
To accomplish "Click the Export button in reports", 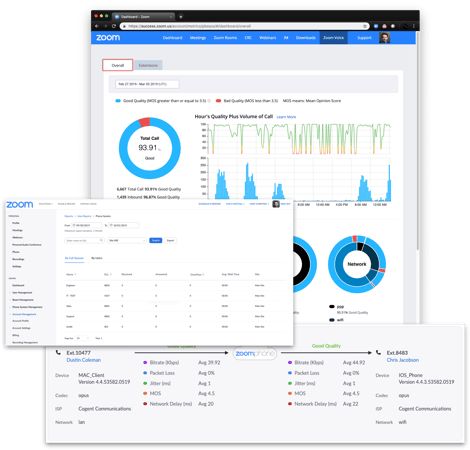I will point(170,240).
